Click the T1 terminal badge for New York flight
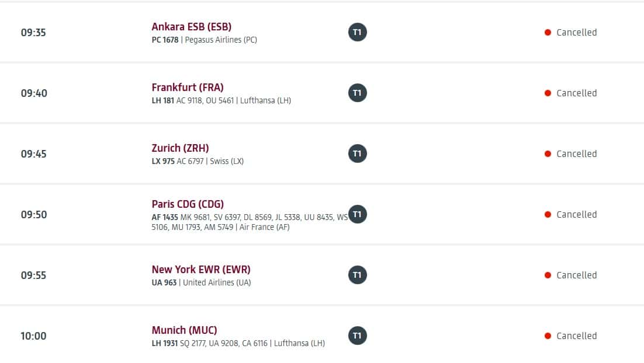 [357, 275]
